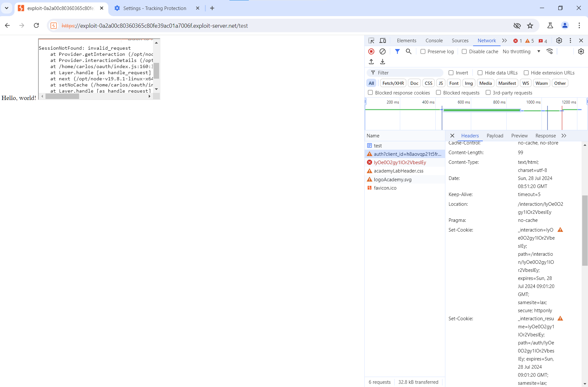Open the Chrome three-dot menu
Screen dimensions: 588x387
tap(579, 25)
